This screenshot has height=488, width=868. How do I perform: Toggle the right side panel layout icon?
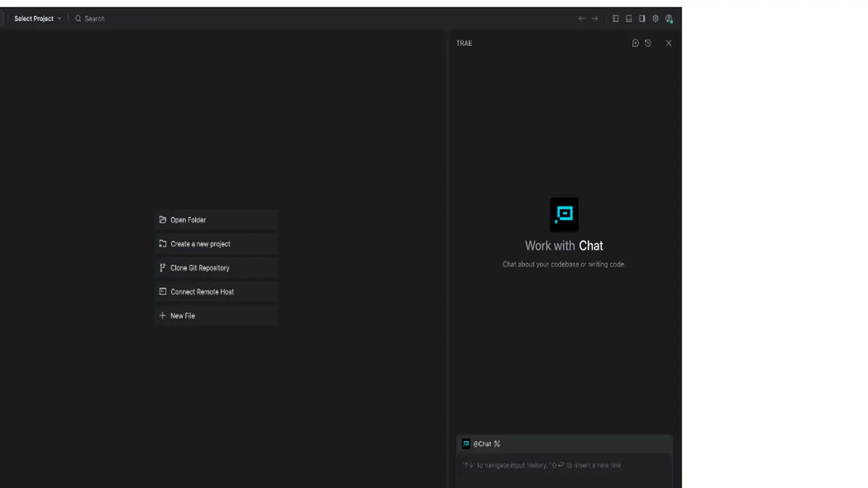coord(642,19)
